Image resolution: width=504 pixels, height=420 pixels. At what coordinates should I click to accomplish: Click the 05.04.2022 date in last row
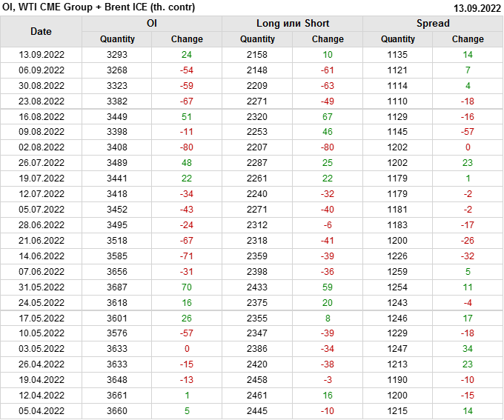[42, 411]
